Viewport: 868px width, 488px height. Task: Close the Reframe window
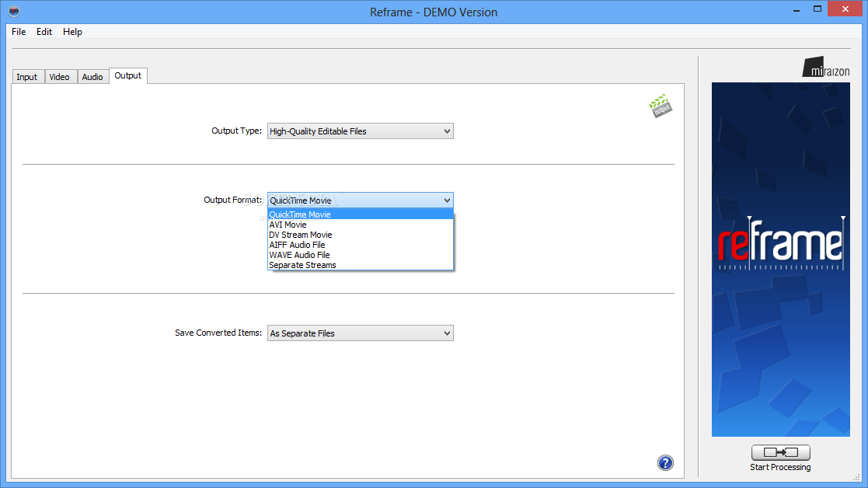(845, 9)
